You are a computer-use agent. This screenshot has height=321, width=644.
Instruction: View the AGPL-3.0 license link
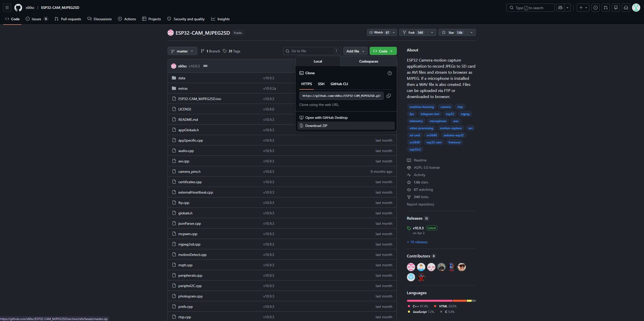pyautogui.click(x=423, y=168)
